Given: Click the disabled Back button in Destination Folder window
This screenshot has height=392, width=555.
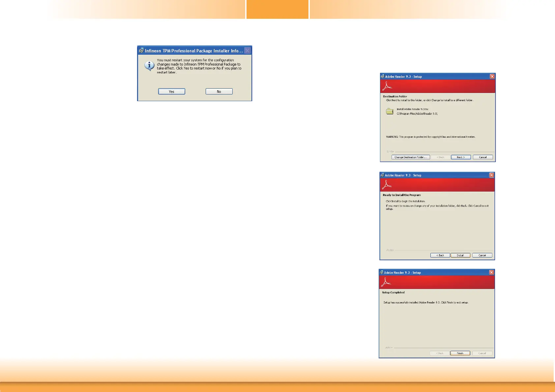Looking at the screenshot, I should pyautogui.click(x=441, y=157).
